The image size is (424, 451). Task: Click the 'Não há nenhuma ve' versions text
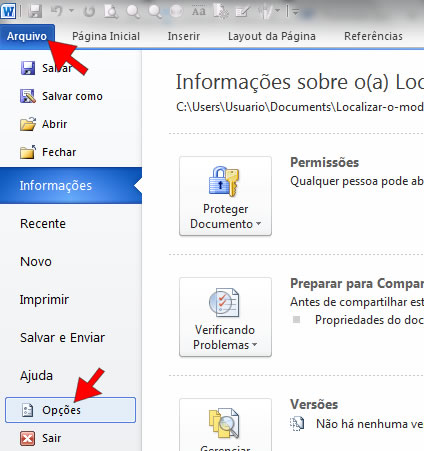click(370, 424)
